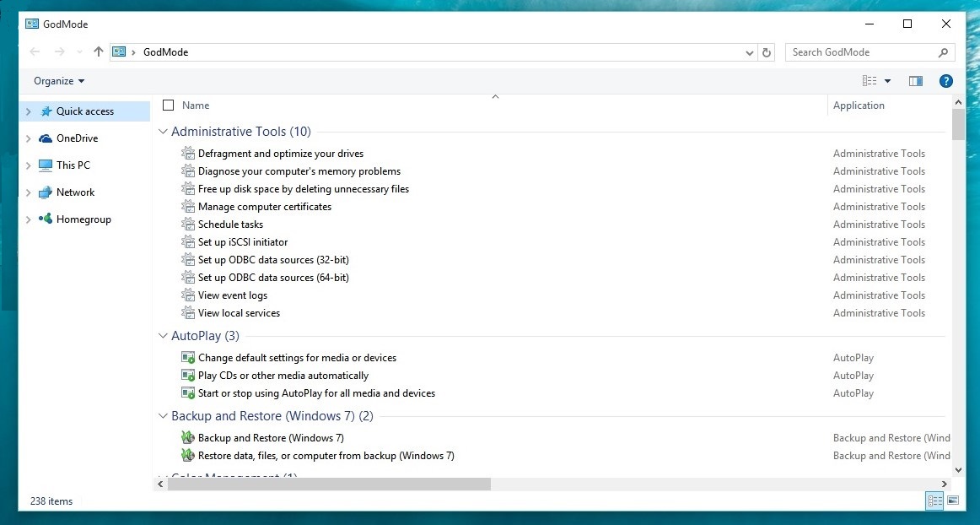Image resolution: width=980 pixels, height=525 pixels.
Task: Click the Manage computer certificates icon
Action: [x=187, y=207]
